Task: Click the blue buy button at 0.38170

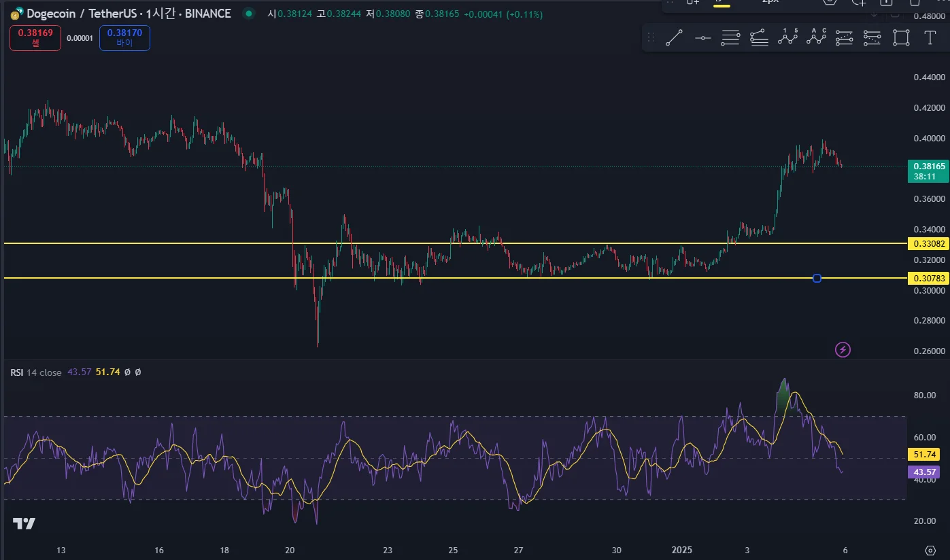Action: pyautogui.click(x=124, y=37)
